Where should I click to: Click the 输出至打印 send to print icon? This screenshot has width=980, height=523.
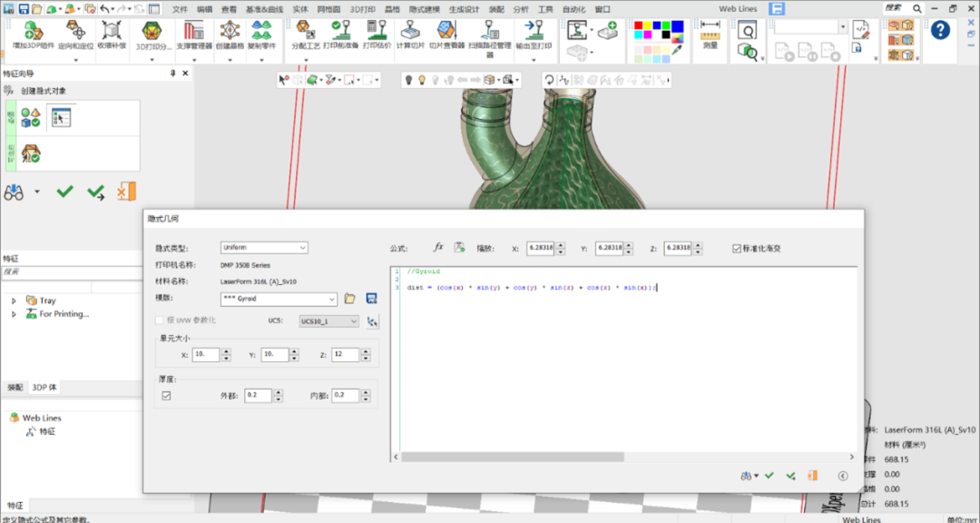pyautogui.click(x=534, y=30)
